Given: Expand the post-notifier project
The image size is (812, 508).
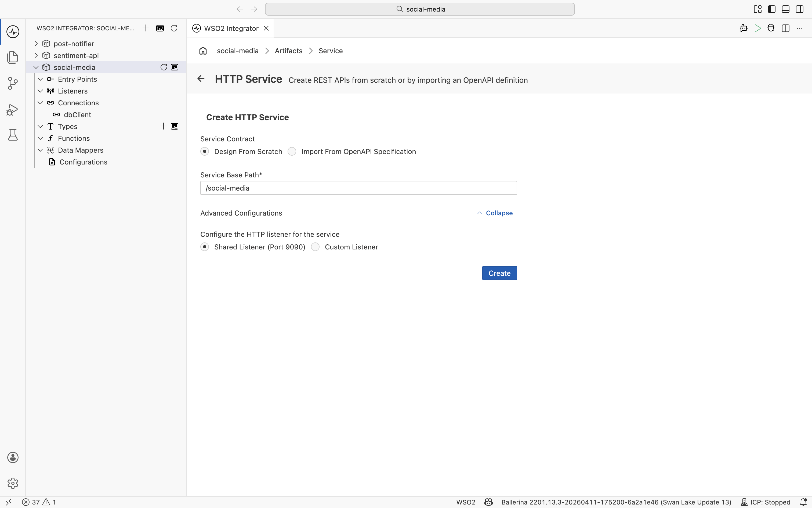Looking at the screenshot, I should coord(36,44).
